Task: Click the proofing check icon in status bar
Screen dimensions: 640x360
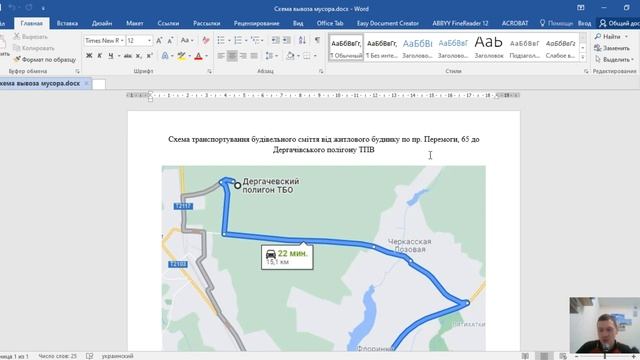Action: [x=89, y=356]
